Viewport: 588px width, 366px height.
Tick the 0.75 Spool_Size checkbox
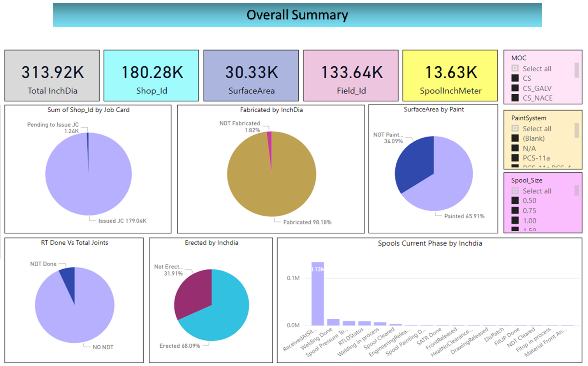coord(515,210)
